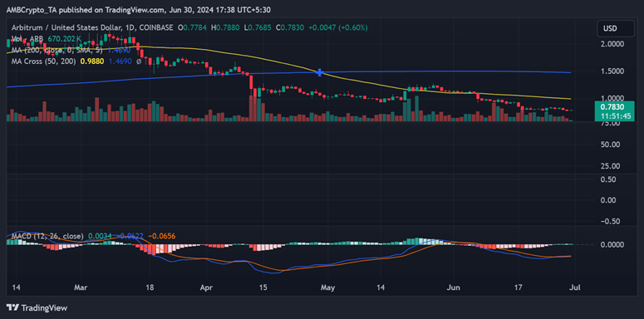Click the Jun date on time axis
The width and height of the screenshot is (644, 319).
point(454,287)
